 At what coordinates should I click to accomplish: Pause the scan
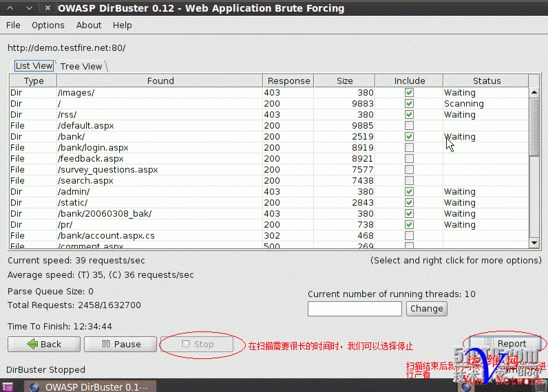click(x=120, y=344)
